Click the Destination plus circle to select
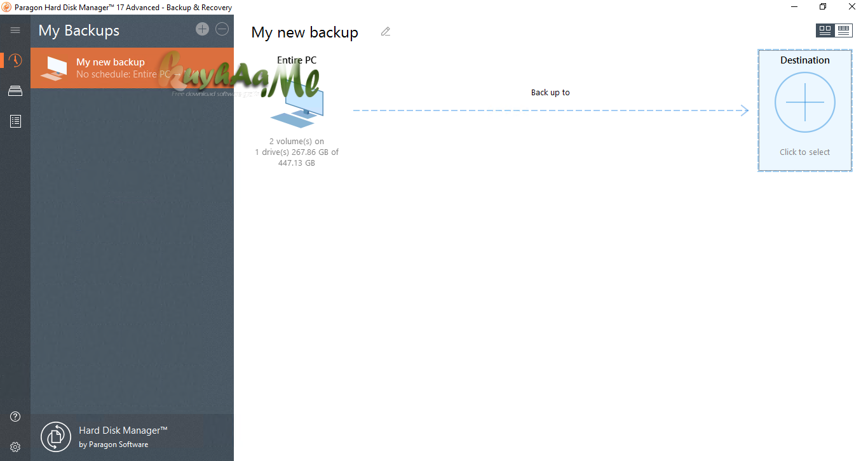The image size is (868, 461). (x=804, y=102)
